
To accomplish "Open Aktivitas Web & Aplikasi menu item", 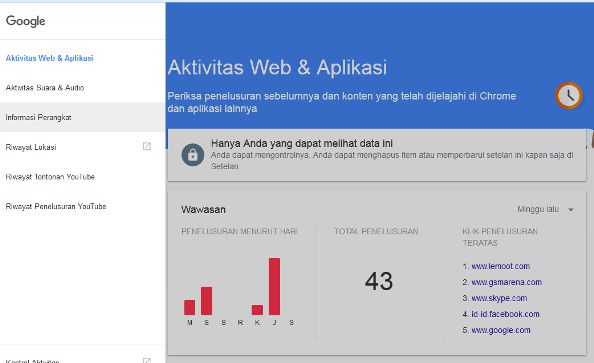I will pyautogui.click(x=49, y=58).
